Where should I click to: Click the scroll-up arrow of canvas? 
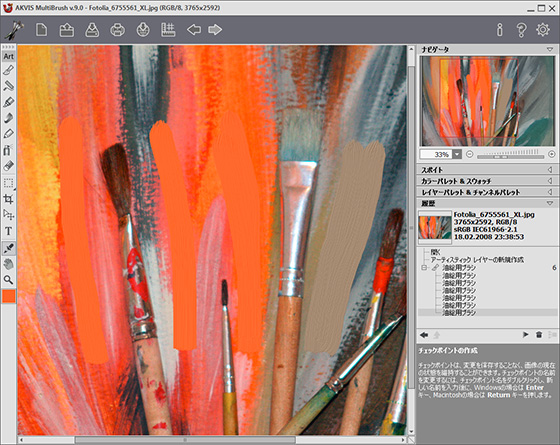[411, 49]
